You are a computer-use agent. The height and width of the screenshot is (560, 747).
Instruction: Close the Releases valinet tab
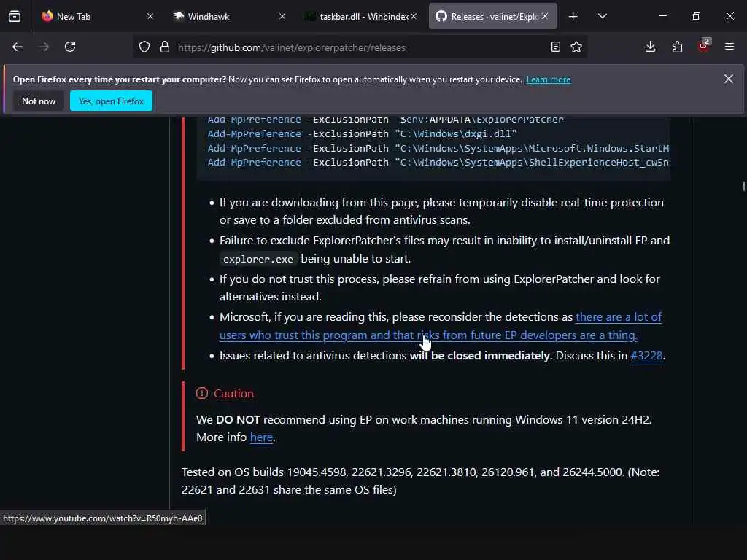point(545,16)
